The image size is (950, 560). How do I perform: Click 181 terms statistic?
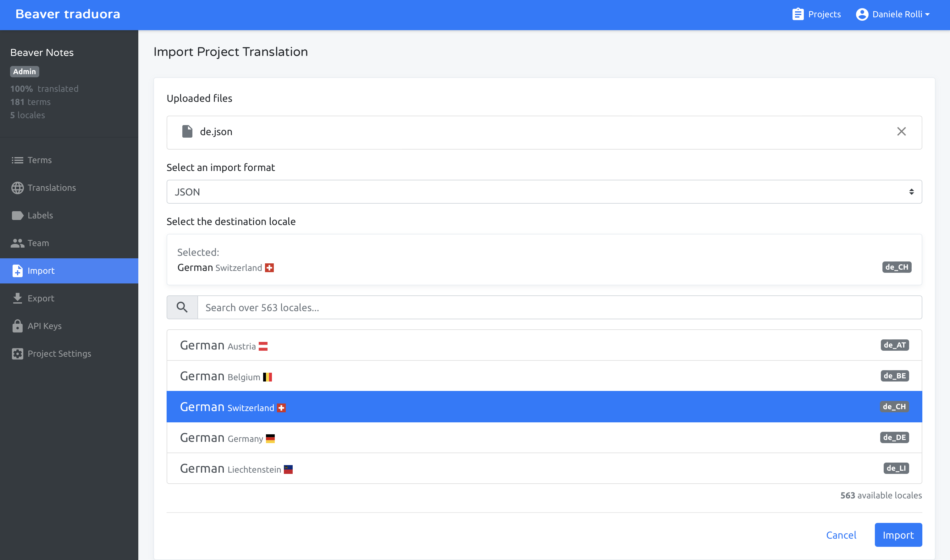point(30,102)
